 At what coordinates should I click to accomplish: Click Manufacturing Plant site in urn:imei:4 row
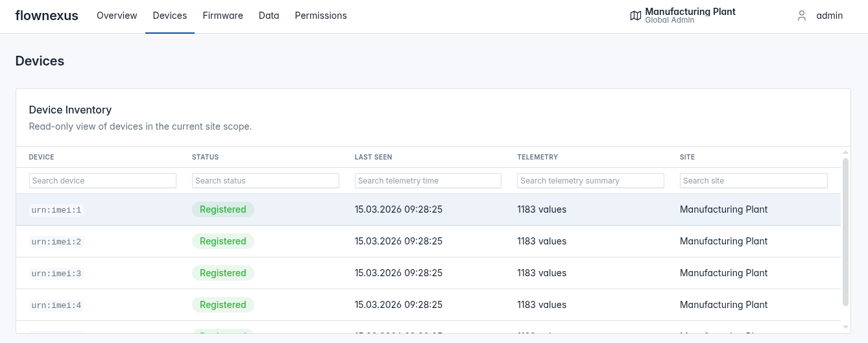tap(723, 305)
